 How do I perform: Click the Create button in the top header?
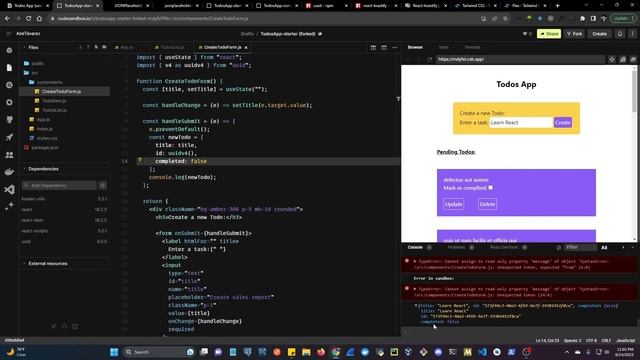(600, 34)
